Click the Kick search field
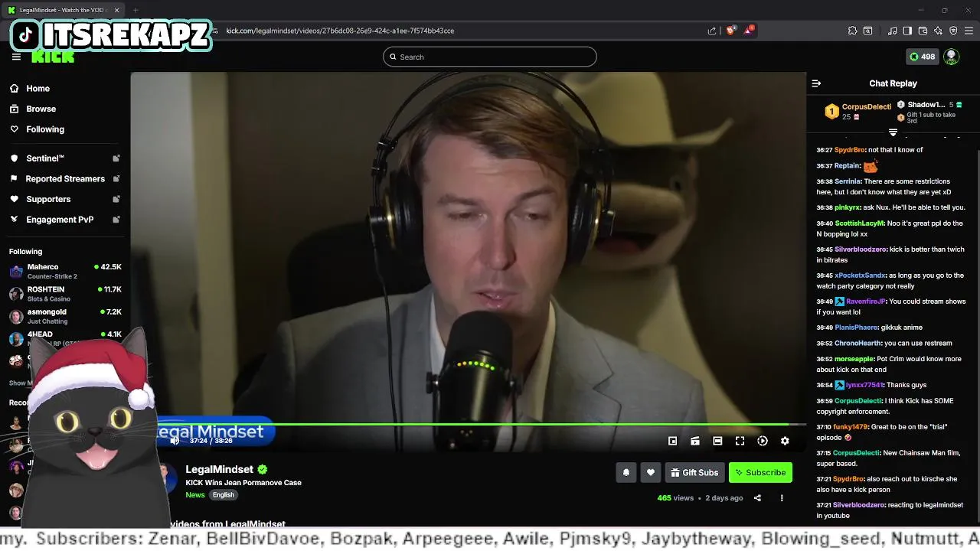The image size is (980, 551). tap(489, 57)
